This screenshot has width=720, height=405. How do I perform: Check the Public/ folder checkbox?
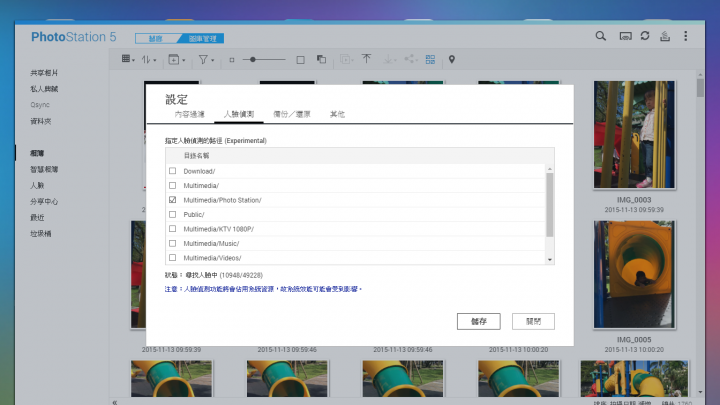pyautogui.click(x=173, y=214)
